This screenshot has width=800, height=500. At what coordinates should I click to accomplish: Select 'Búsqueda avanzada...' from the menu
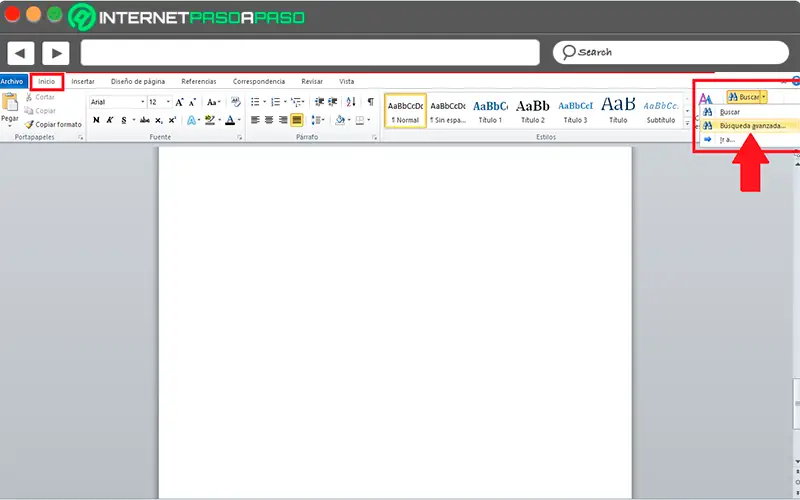coord(752,126)
